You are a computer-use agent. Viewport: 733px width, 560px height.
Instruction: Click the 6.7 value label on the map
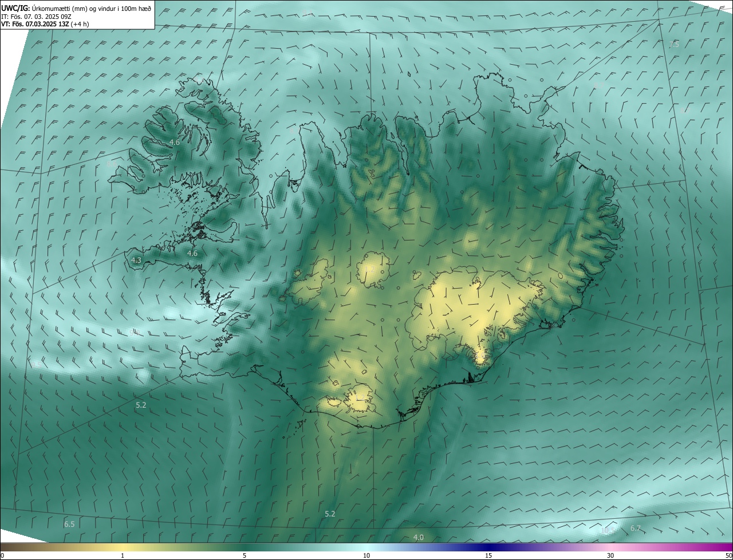point(636,528)
